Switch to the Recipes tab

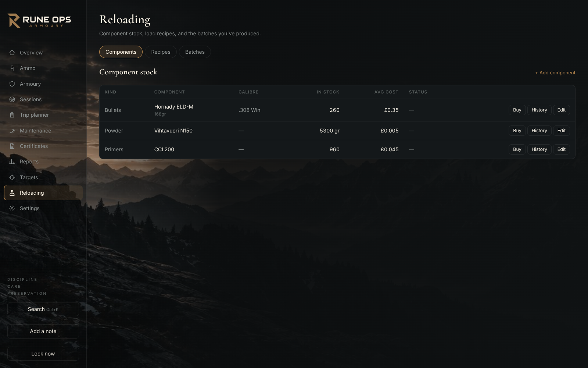click(161, 52)
